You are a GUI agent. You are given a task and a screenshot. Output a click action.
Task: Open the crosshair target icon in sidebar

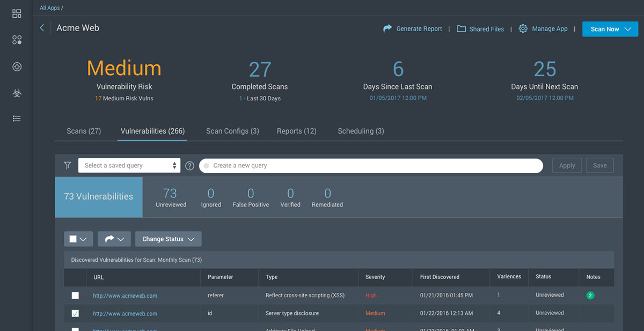pos(17,67)
